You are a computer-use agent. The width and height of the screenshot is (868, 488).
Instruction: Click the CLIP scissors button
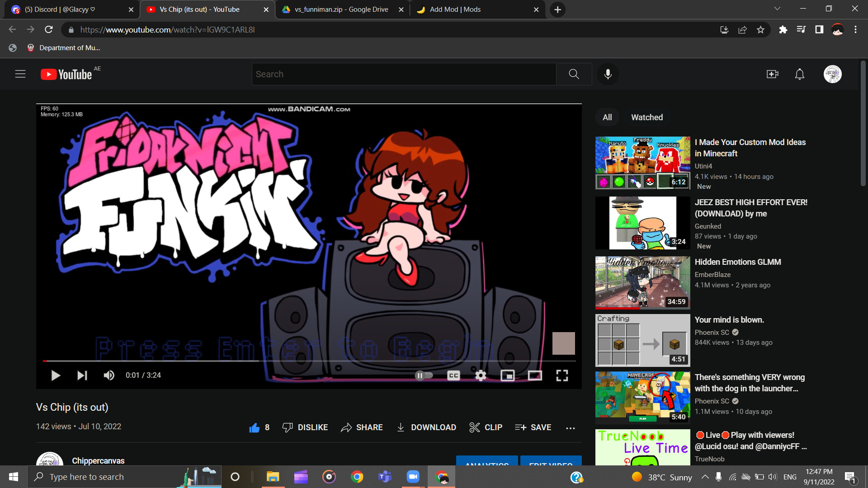click(x=486, y=427)
